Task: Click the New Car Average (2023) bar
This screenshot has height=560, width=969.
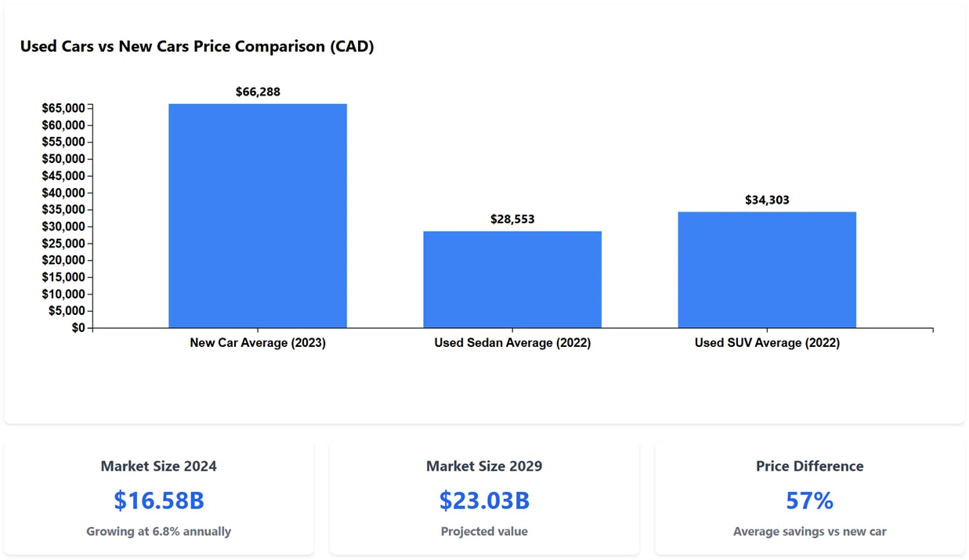Action: click(258, 215)
